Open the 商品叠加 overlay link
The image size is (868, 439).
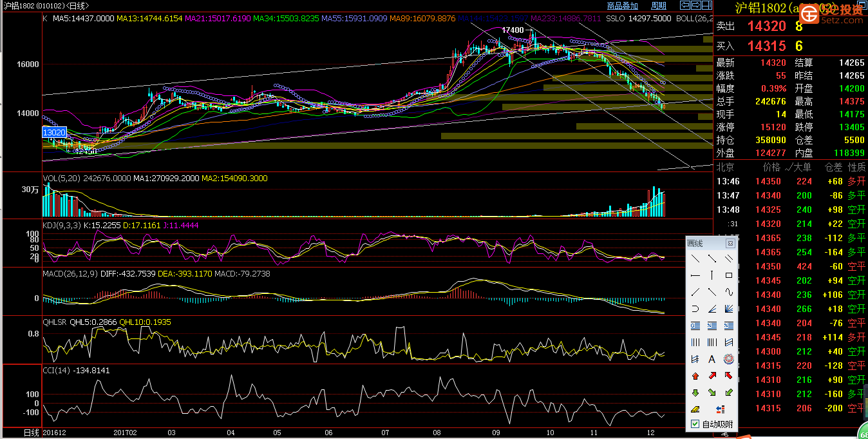coord(622,6)
